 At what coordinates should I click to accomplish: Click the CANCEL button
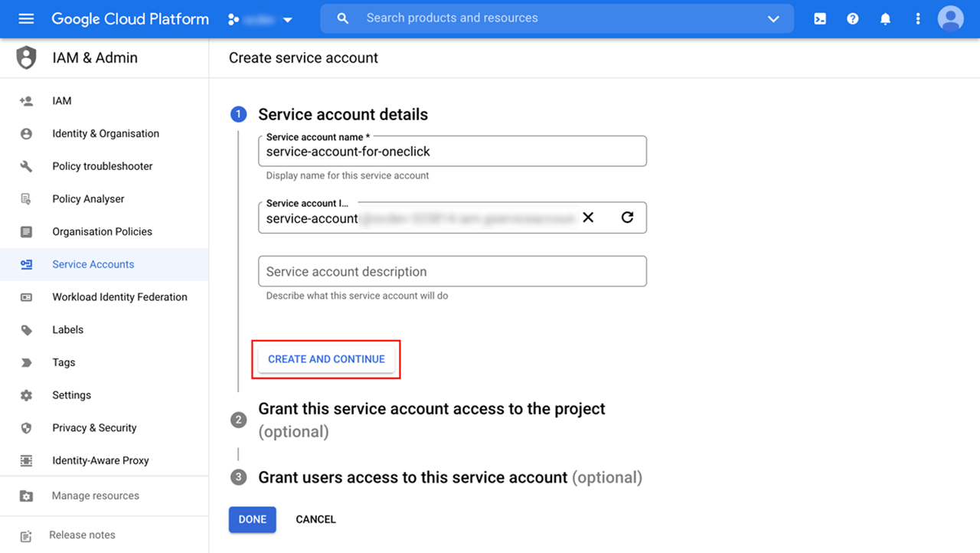tap(315, 519)
